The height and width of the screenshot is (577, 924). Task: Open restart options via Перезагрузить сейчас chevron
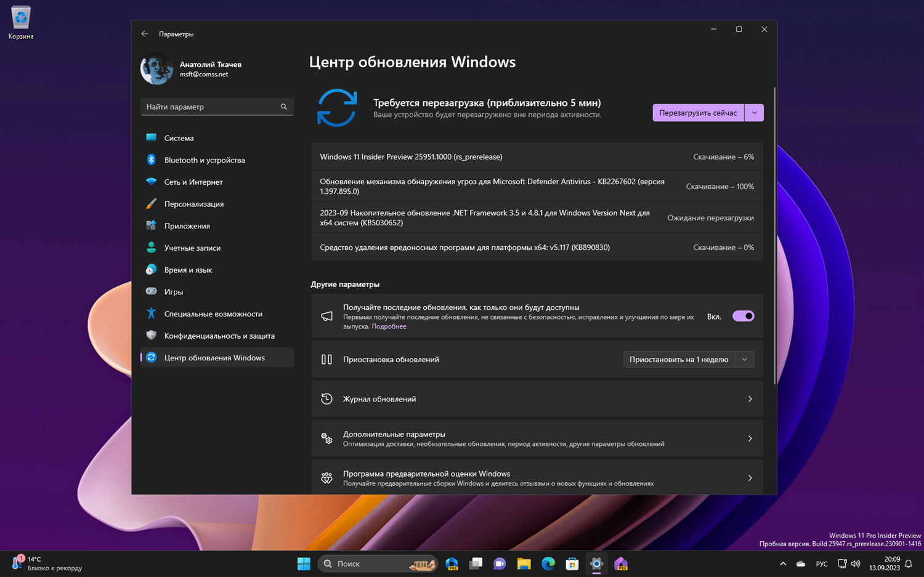click(754, 113)
